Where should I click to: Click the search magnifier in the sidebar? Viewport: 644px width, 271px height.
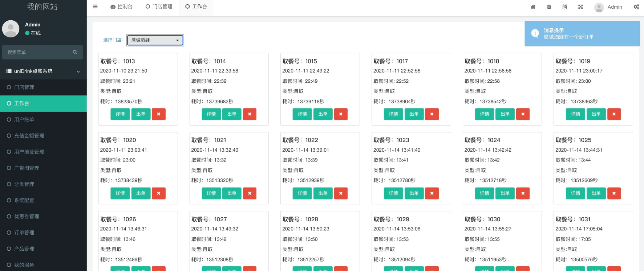click(75, 52)
